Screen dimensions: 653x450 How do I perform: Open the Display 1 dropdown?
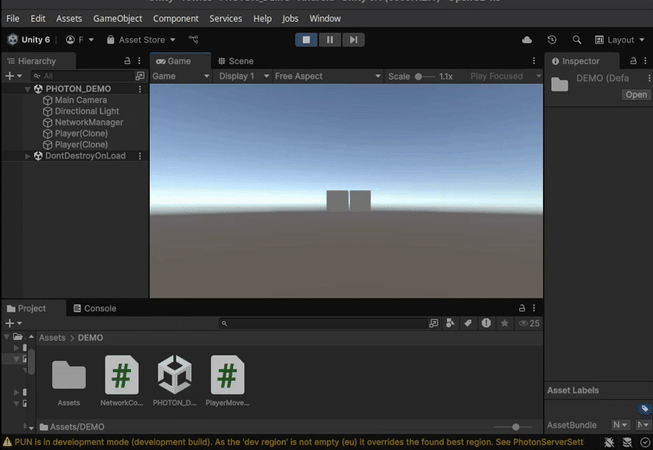point(242,76)
